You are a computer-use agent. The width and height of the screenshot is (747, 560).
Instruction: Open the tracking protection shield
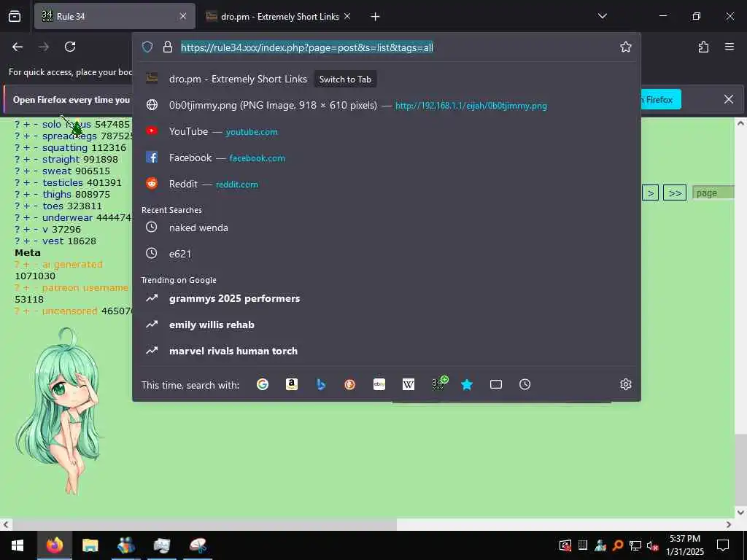(x=147, y=47)
